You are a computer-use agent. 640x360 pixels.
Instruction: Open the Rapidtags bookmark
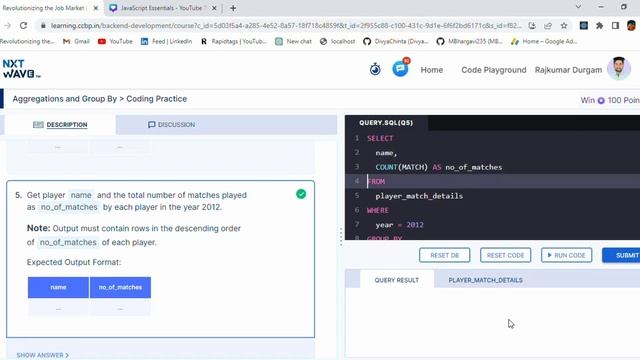pyautogui.click(x=234, y=41)
